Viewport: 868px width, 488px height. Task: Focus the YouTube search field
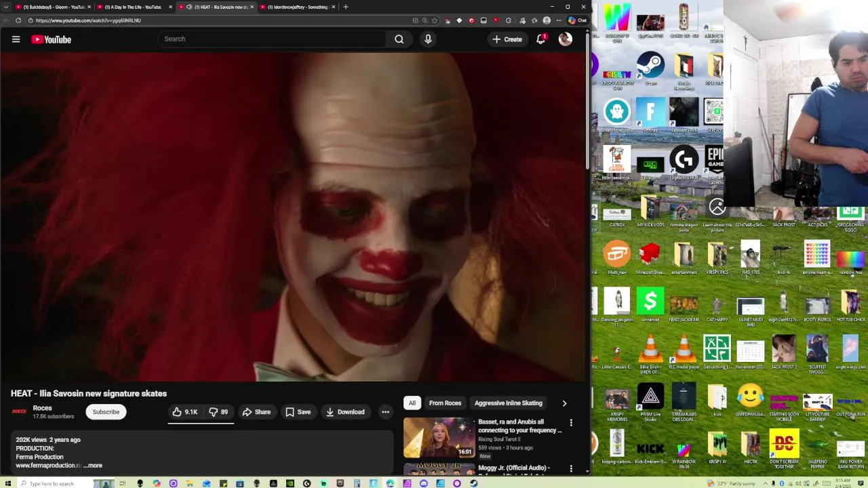(x=271, y=39)
